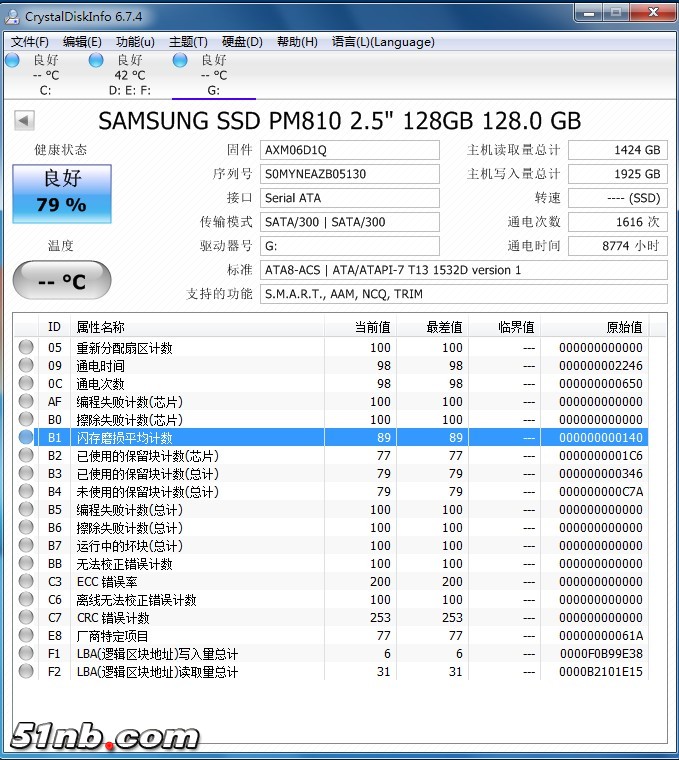Open the 语言(L)(Language) menu

tap(383, 42)
